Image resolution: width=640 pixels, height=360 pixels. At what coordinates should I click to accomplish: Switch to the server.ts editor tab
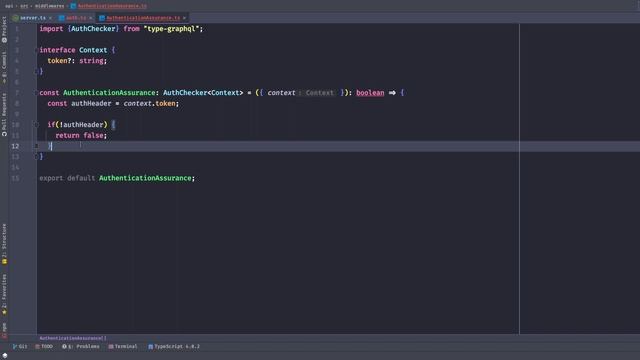(x=33, y=18)
